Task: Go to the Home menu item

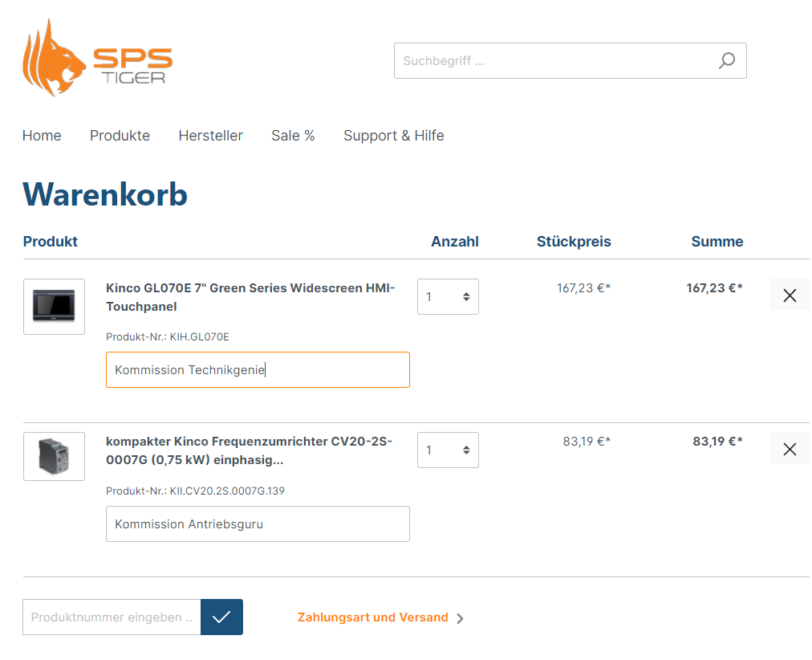Action: [x=42, y=136]
